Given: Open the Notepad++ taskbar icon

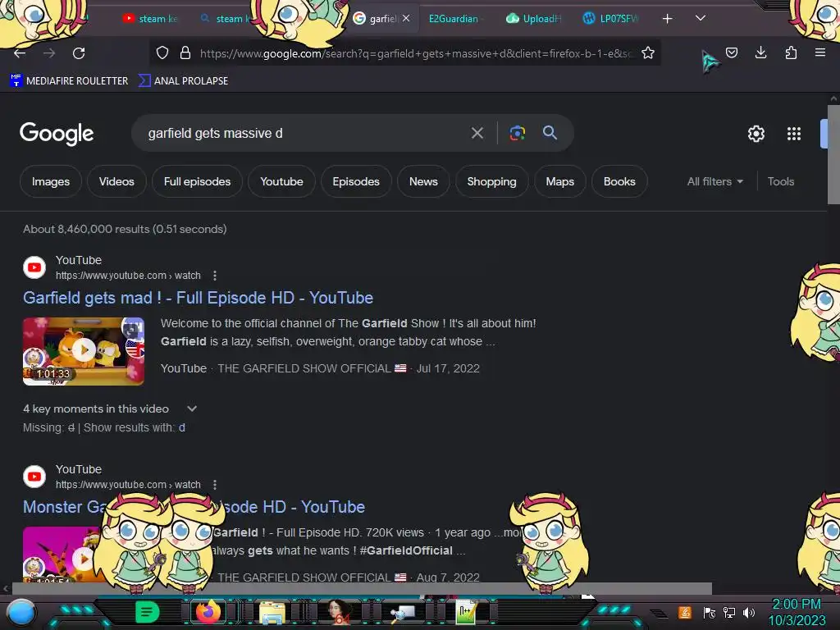Looking at the screenshot, I should tap(466, 612).
